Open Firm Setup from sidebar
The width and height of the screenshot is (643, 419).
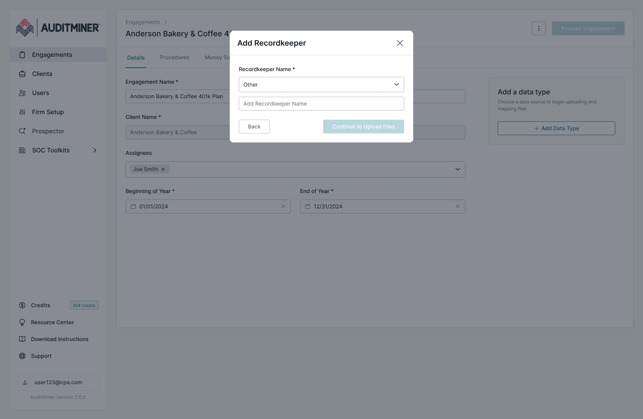(47, 112)
